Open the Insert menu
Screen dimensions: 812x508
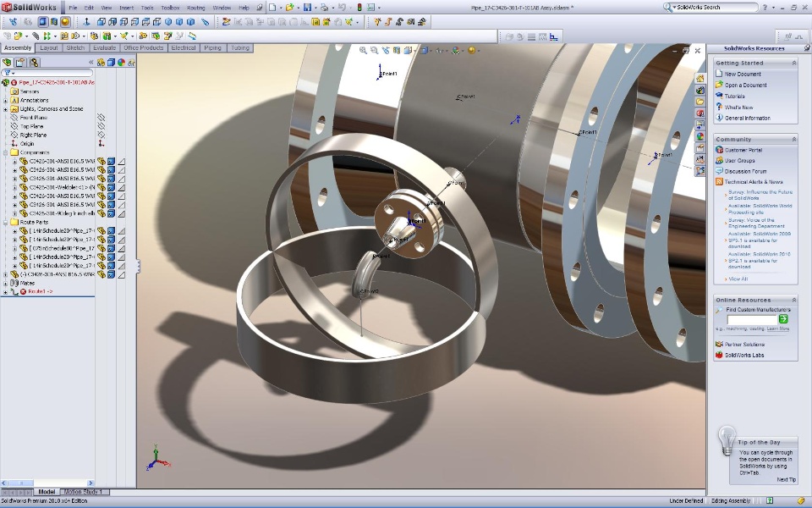click(x=126, y=8)
